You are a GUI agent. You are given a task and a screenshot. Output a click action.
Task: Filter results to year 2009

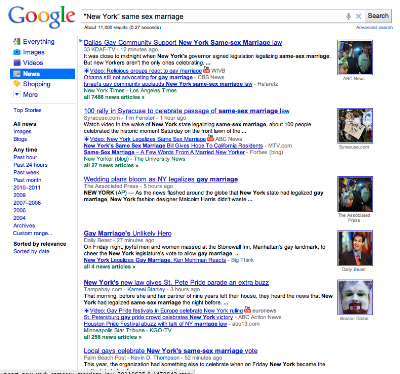pyautogui.click(x=19, y=195)
